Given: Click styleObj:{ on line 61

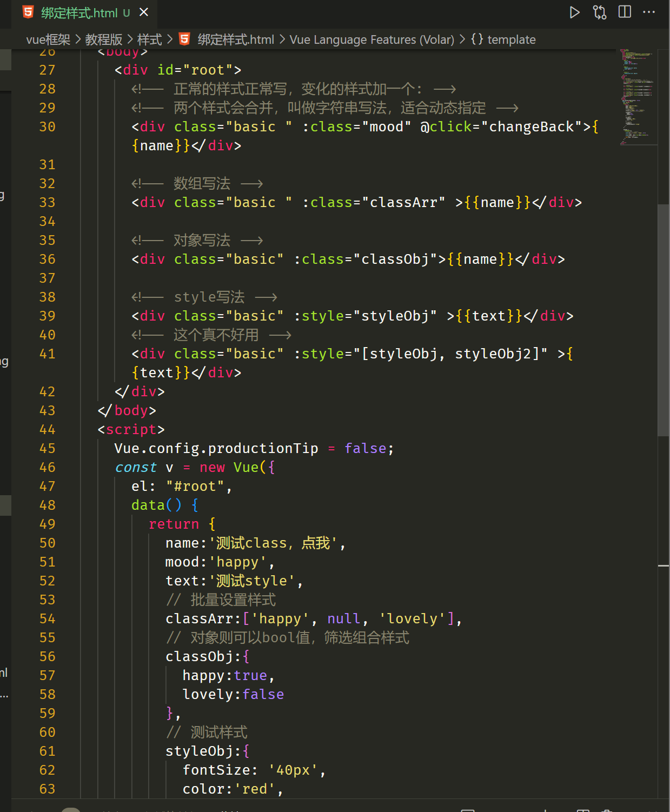Looking at the screenshot, I should 208,751.
